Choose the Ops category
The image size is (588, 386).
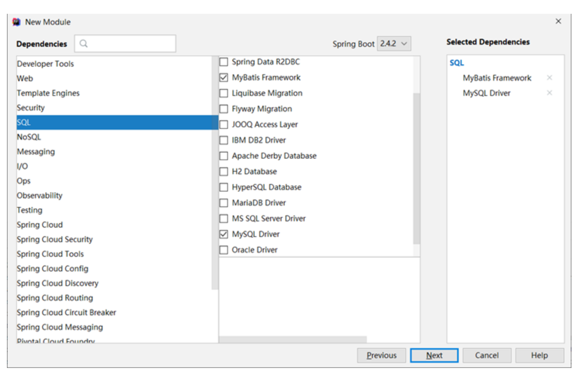[x=114, y=181]
